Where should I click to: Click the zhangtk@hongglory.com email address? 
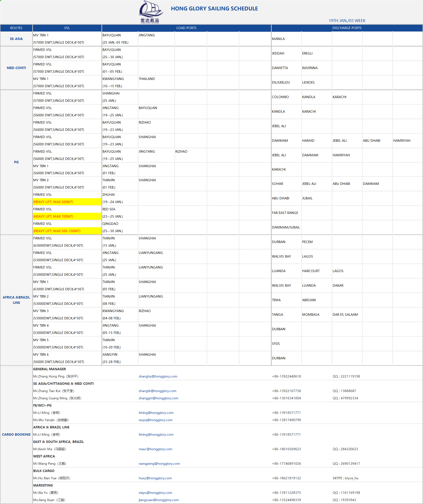click(x=157, y=391)
